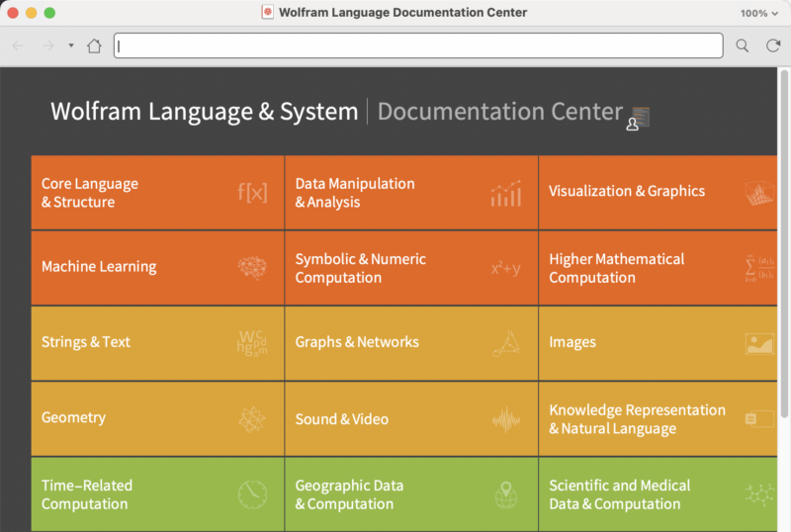Open the Machine Learning guide
The width and height of the screenshot is (791, 532).
coord(157,268)
